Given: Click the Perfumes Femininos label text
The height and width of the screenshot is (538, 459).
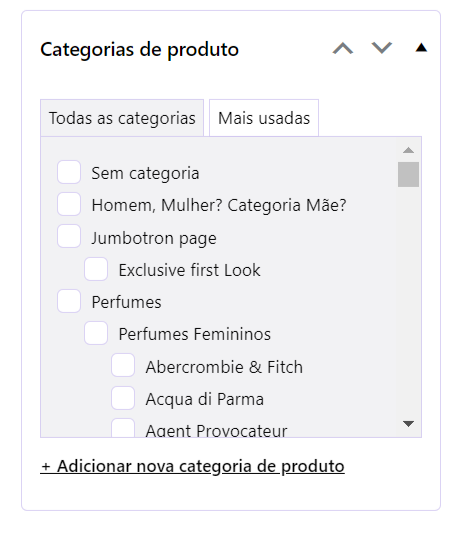Looking at the screenshot, I should (x=195, y=334).
